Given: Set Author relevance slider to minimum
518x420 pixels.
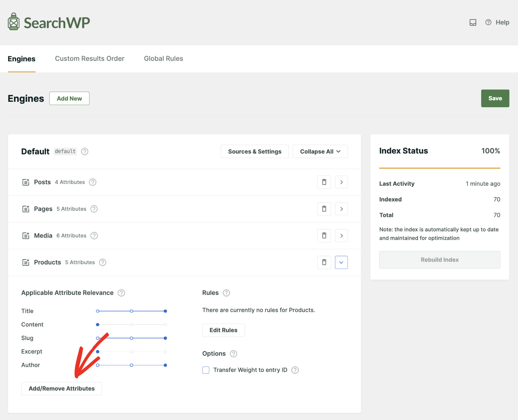Looking at the screenshot, I should pos(98,365).
